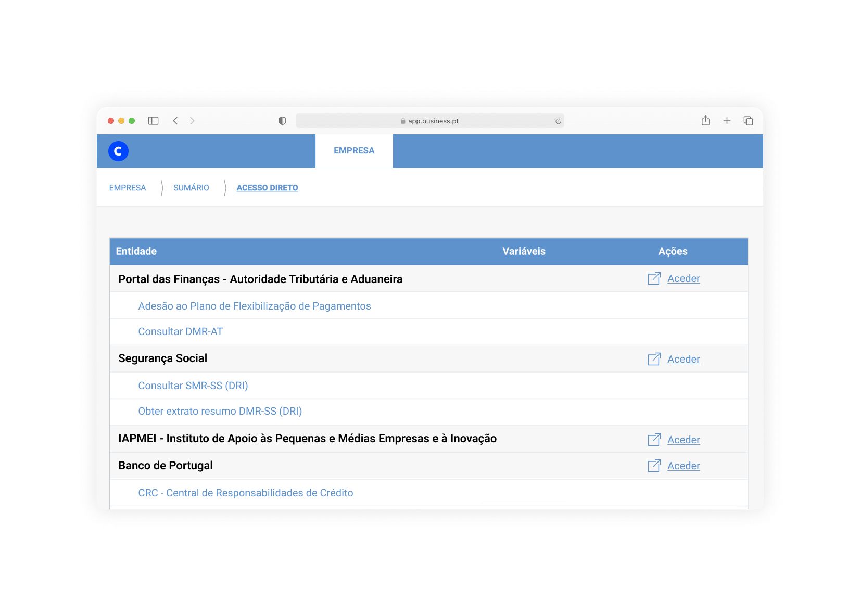Click the external link icon for Portal das Finanças
The image size is (860, 616).
click(x=654, y=278)
